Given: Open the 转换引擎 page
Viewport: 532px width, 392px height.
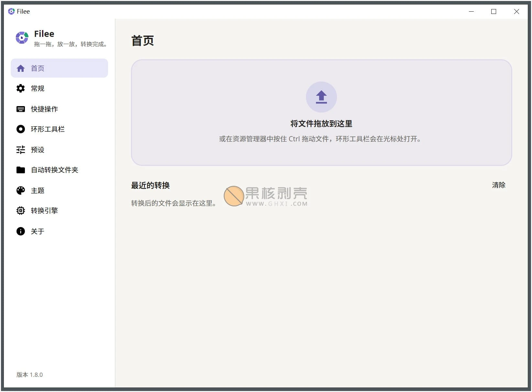Looking at the screenshot, I should click(59, 211).
